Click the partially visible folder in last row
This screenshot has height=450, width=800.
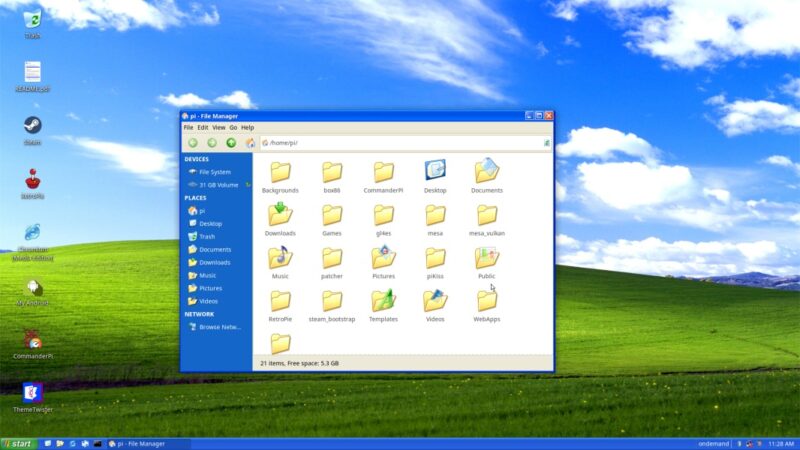coord(280,343)
